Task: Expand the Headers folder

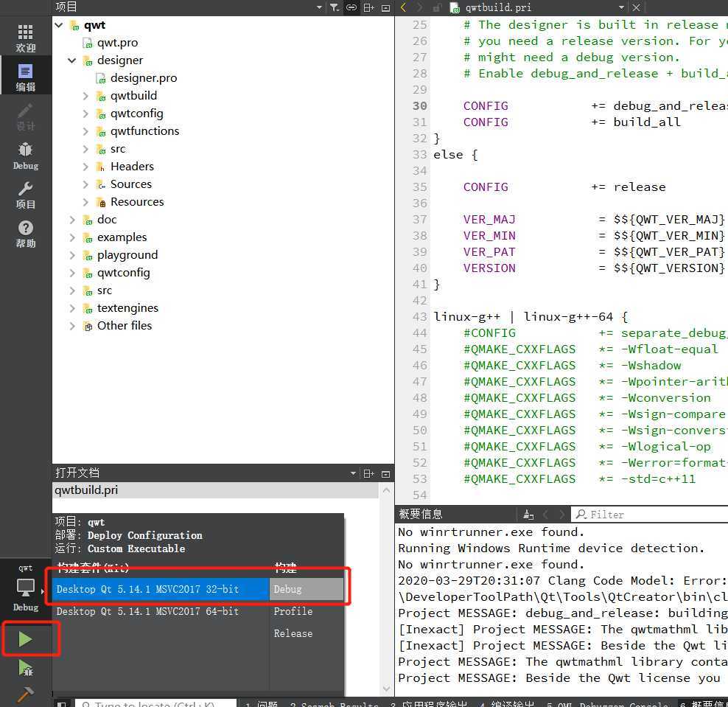Action: [x=85, y=167]
